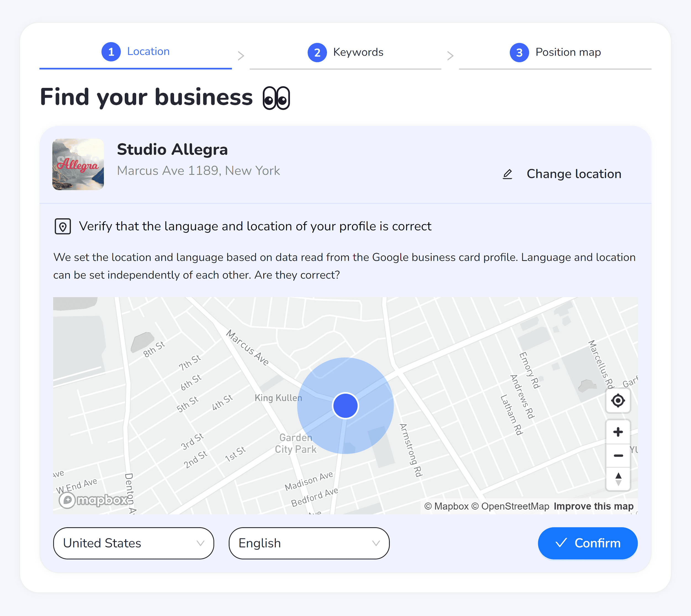Zoom out using the map minus icon
Image resolution: width=691 pixels, height=616 pixels.
(x=618, y=455)
